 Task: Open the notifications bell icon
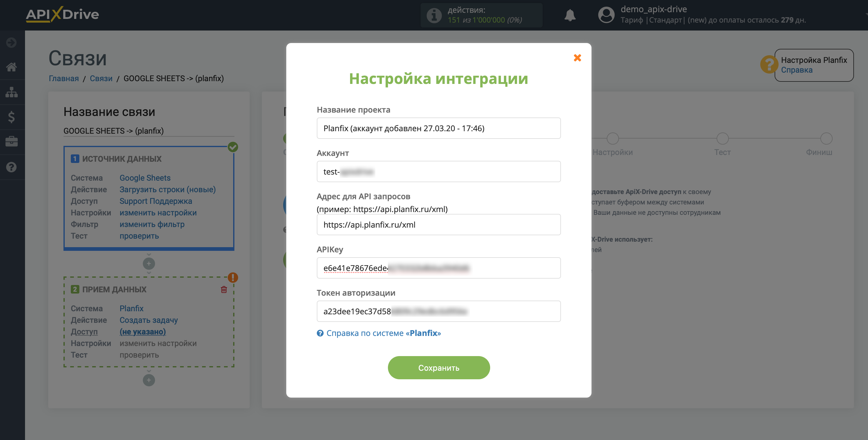[x=570, y=15]
